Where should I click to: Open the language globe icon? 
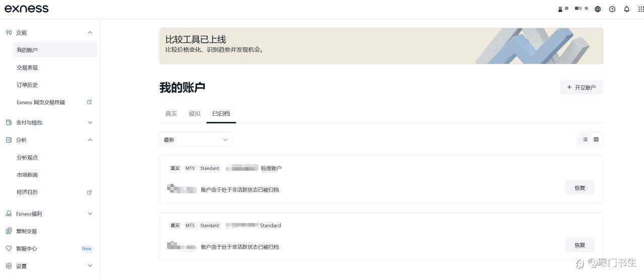598,9
